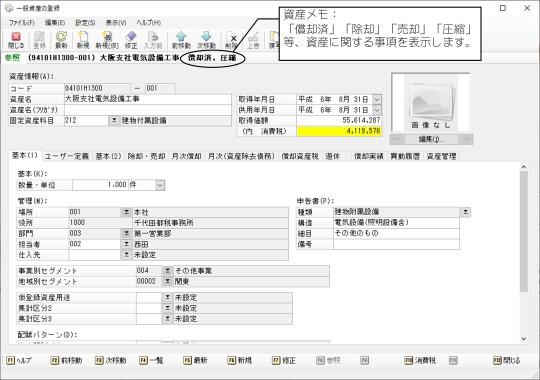Click the F4 一覧 function key
This screenshot has height=380, width=540.
(151, 360)
